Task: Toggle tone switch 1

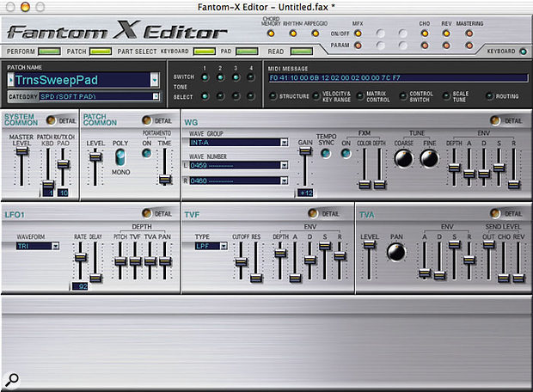Action: coord(205,77)
